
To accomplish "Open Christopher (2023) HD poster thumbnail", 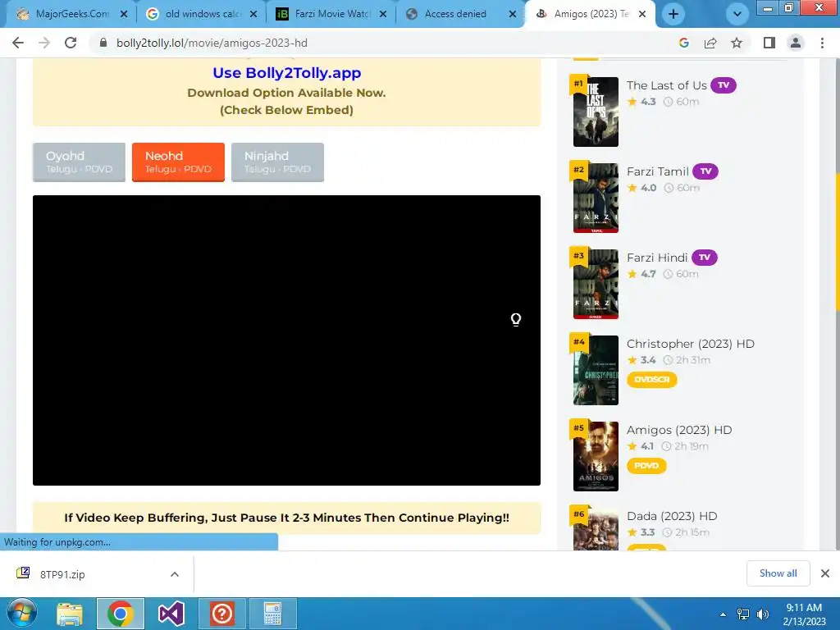I will pos(596,370).
